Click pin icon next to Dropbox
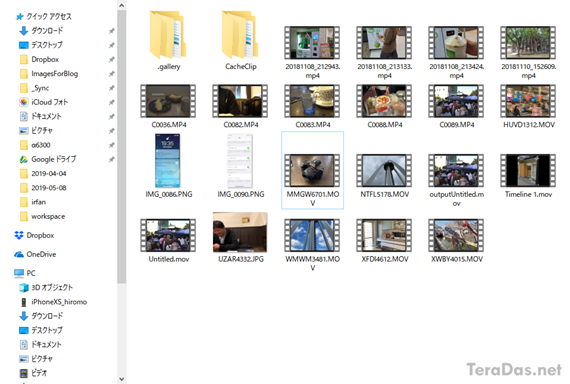 point(112,60)
